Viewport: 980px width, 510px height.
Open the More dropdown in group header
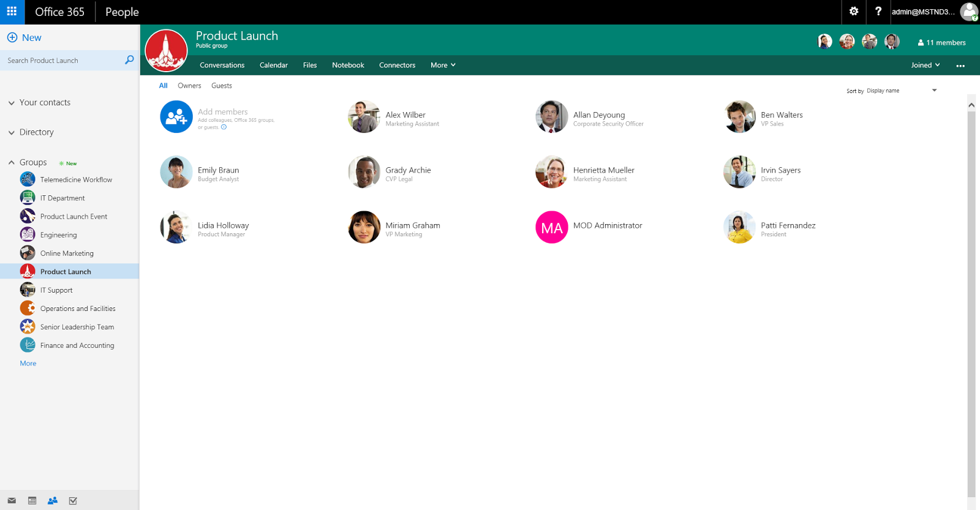coord(443,65)
